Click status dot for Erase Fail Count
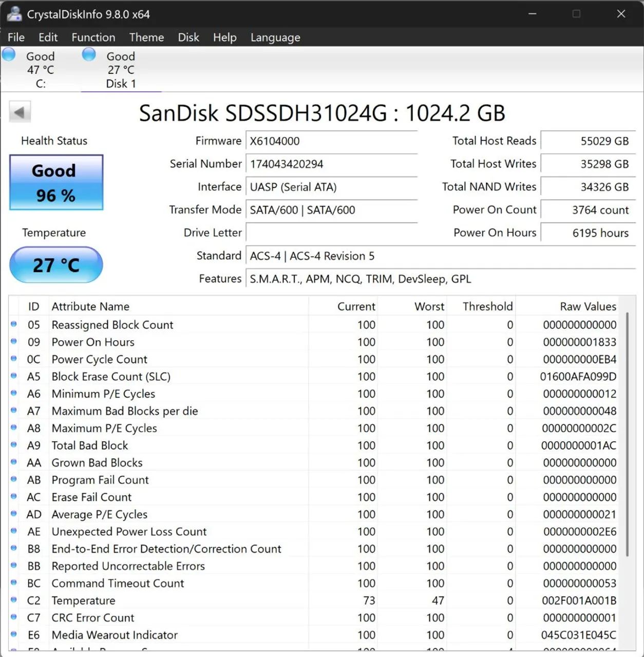Image resolution: width=644 pixels, height=657 pixels. tap(14, 496)
